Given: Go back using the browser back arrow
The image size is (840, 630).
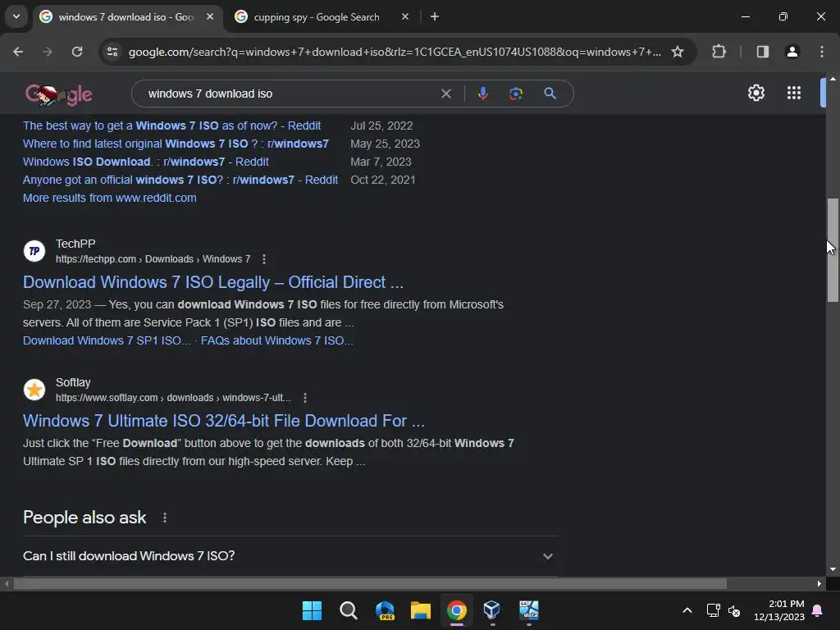Looking at the screenshot, I should point(18,52).
